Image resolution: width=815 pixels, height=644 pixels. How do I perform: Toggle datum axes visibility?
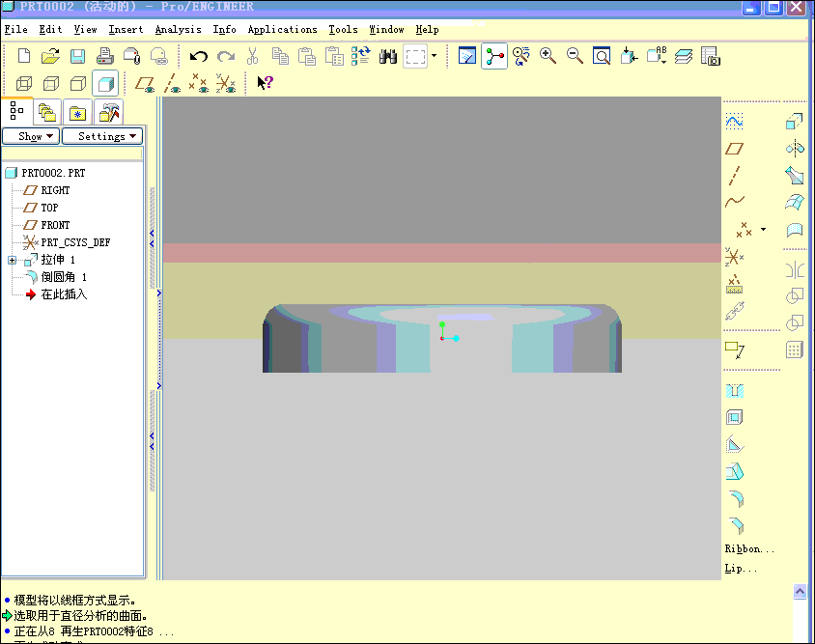(172, 83)
